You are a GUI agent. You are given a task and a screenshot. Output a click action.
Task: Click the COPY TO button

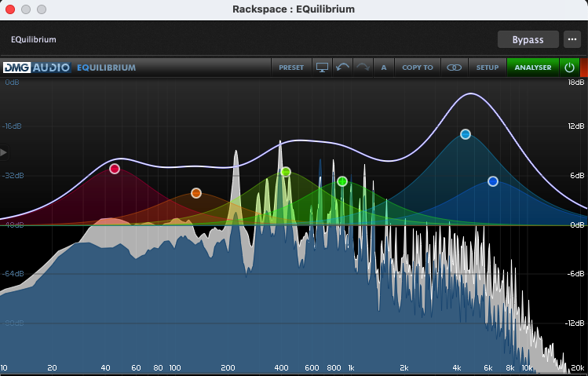(x=418, y=68)
